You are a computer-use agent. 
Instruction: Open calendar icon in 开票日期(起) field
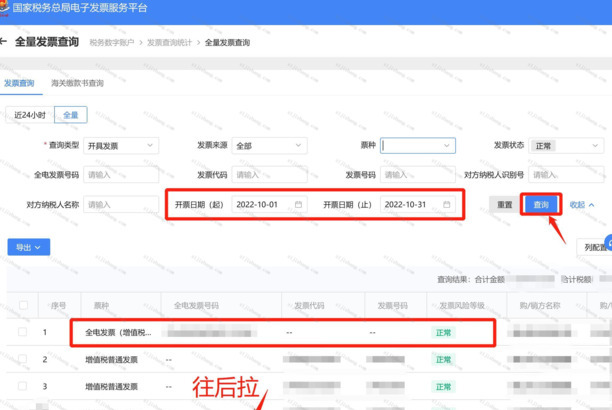298,205
